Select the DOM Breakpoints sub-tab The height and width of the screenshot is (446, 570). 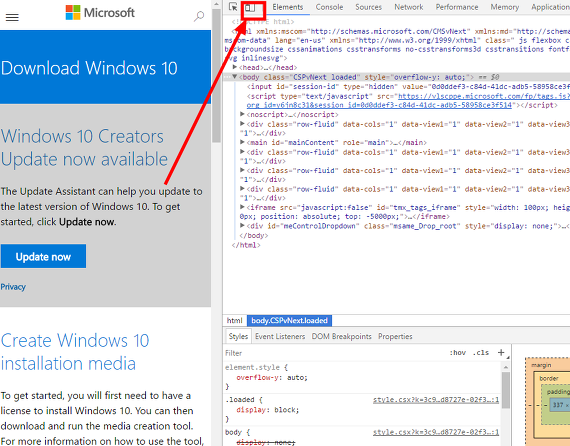pyautogui.click(x=341, y=336)
